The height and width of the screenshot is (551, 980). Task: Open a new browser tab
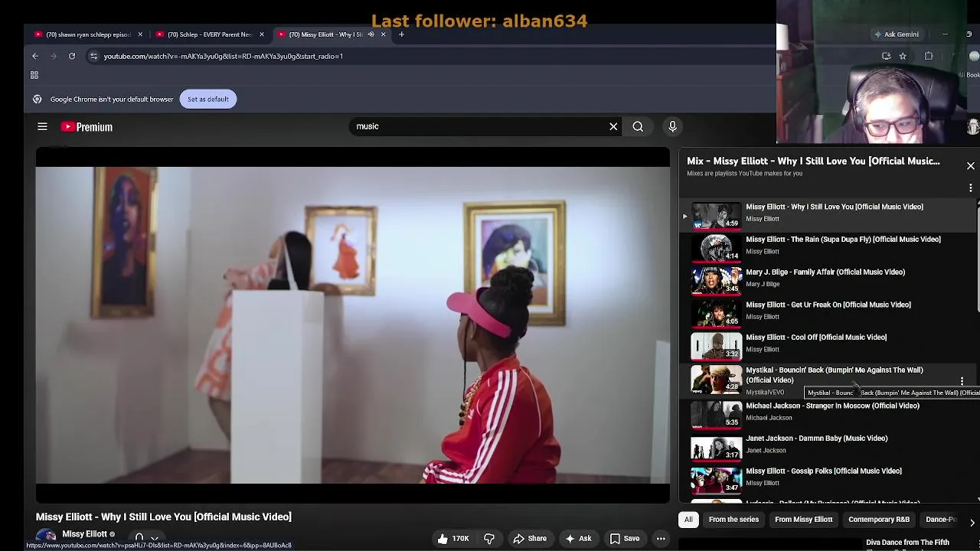point(401,34)
